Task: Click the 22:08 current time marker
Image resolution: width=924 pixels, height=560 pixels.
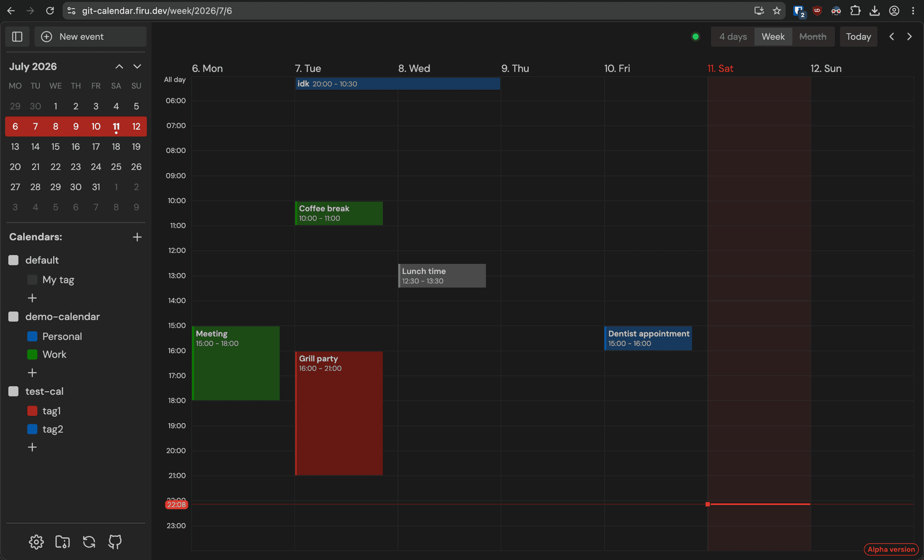Action: coord(176,505)
